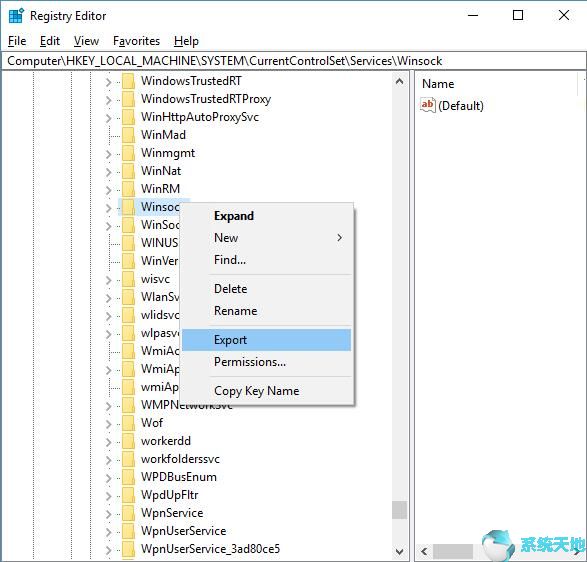Click the tree pane vertical scrollbar thumb
The width and height of the screenshot is (587, 562).
(399, 510)
